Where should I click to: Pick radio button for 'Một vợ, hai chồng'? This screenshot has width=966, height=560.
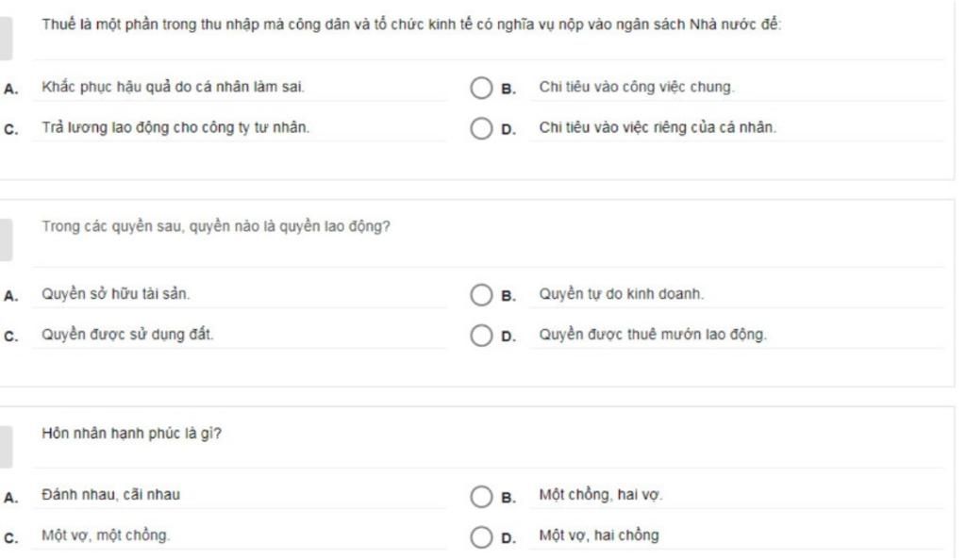[481, 537]
